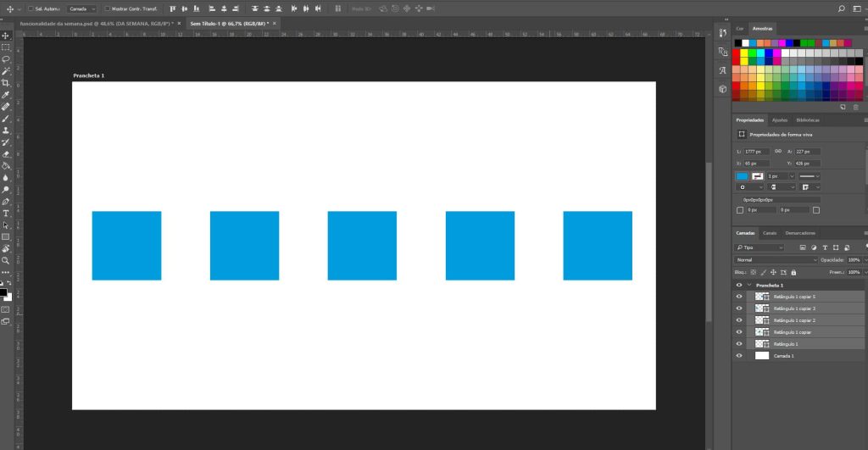Select the Zoom tool
This screenshot has height=450, width=868.
point(6,260)
